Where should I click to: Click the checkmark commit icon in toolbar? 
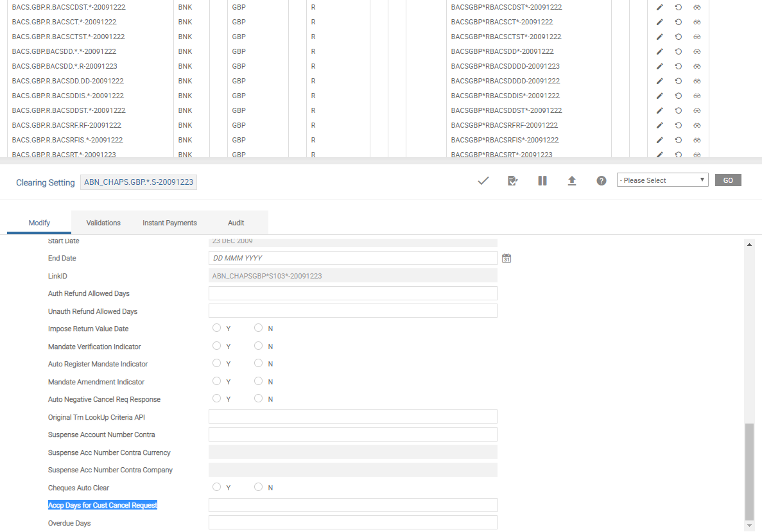click(x=483, y=181)
